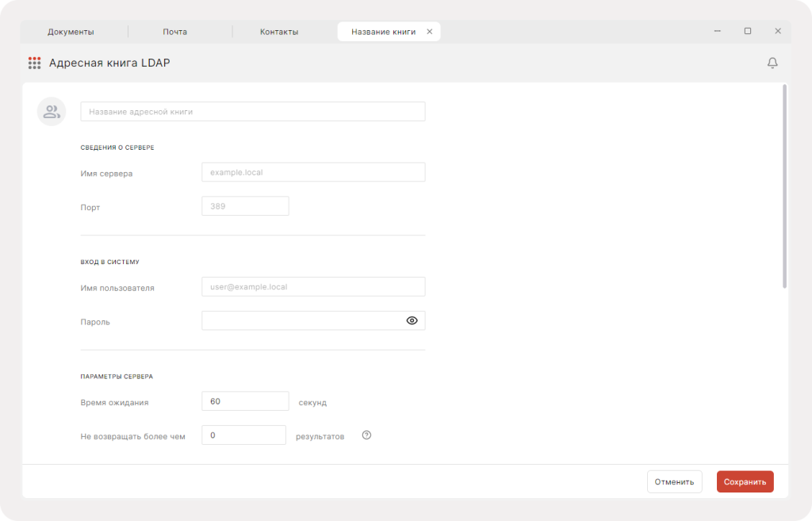Click the Имя сервера input field

click(313, 172)
